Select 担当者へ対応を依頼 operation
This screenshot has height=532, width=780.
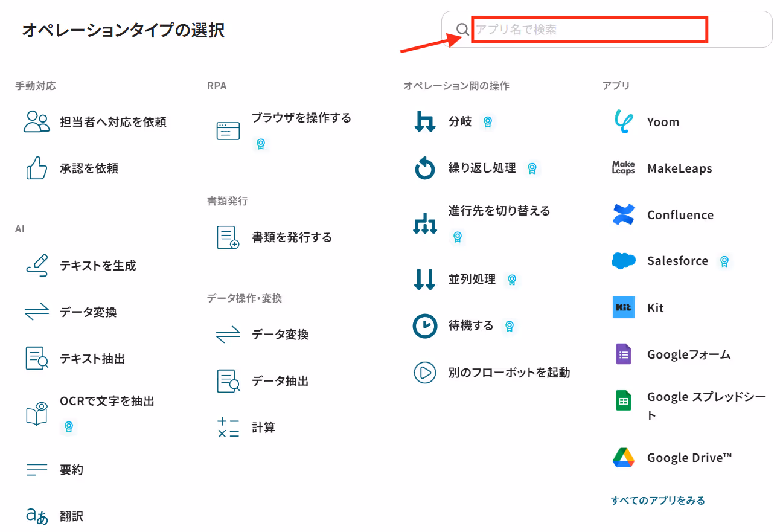[113, 121]
